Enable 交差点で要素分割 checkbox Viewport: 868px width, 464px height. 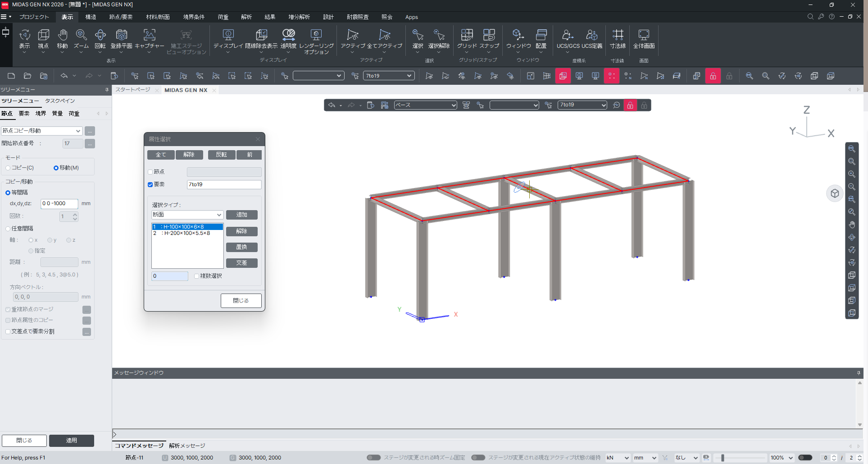pos(8,331)
